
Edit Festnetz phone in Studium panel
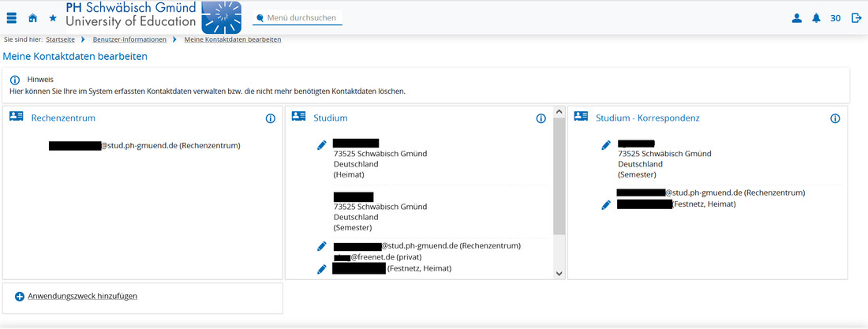pyautogui.click(x=322, y=269)
